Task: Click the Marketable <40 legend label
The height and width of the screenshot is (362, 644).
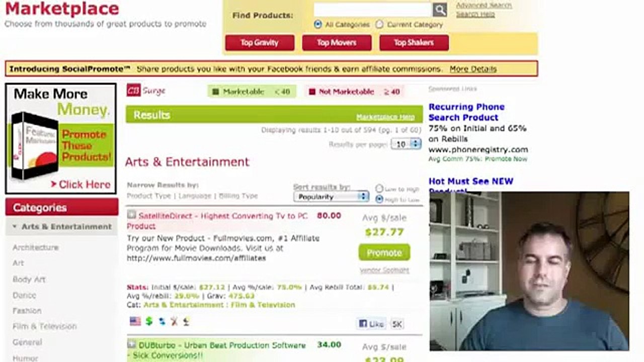Action: [252, 92]
